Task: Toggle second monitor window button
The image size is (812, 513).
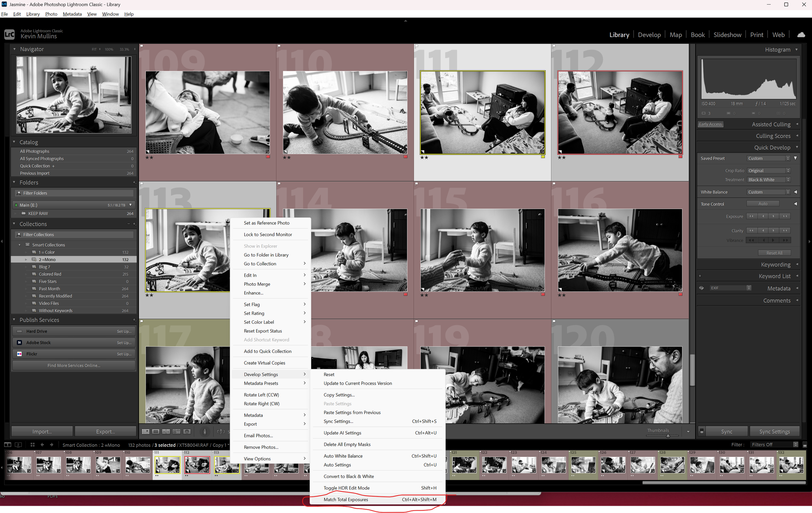Action: (18, 445)
